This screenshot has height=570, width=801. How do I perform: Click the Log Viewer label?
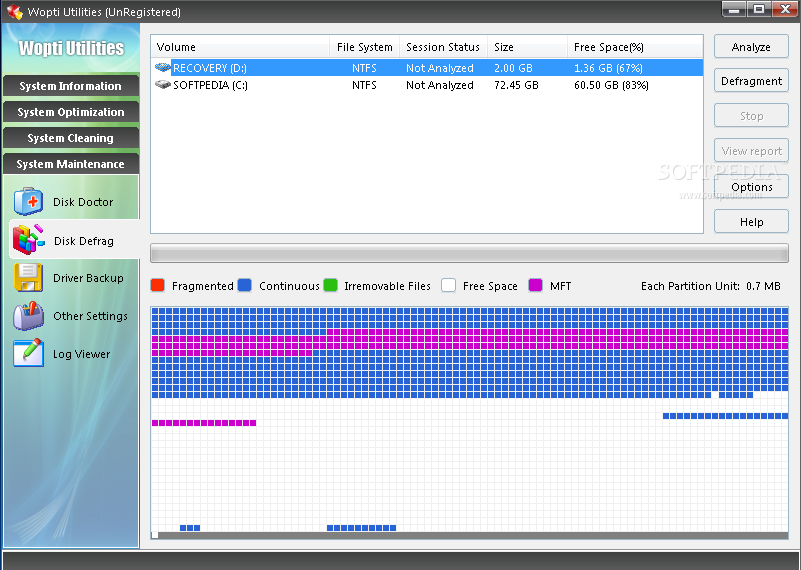[x=82, y=354]
